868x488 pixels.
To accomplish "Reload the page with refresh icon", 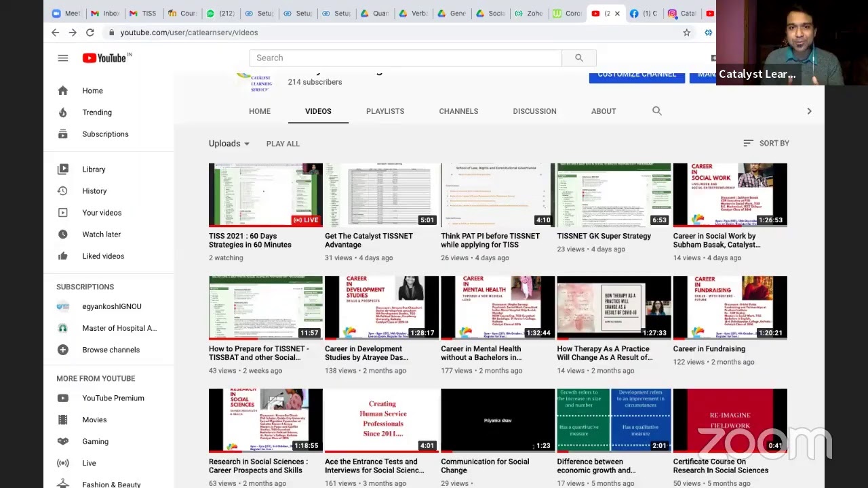I will pyautogui.click(x=90, y=33).
